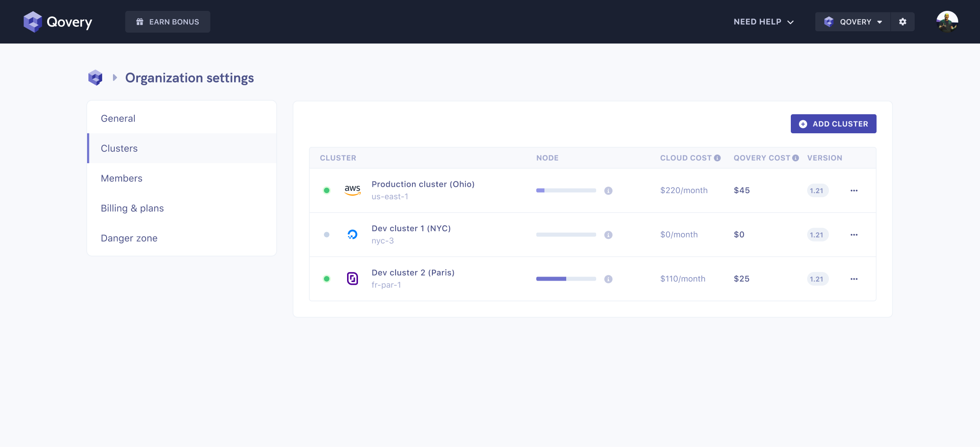This screenshot has width=980, height=447.
Task: Click the Scaleway provider icon
Action: pos(353,278)
